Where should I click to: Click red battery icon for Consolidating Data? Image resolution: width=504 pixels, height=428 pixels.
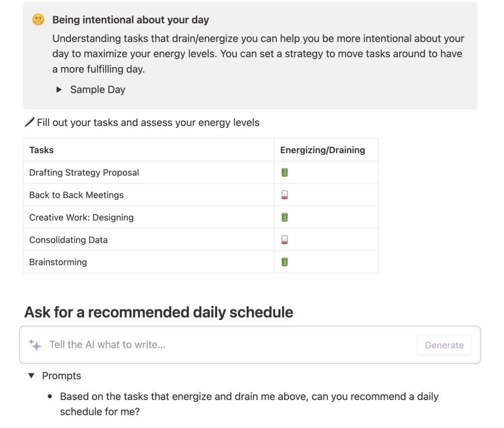coord(284,240)
